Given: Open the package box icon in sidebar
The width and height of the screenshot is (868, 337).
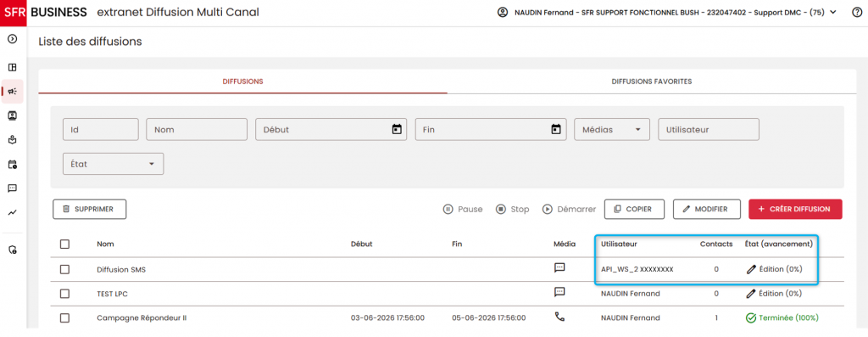Looking at the screenshot, I should click(x=12, y=140).
